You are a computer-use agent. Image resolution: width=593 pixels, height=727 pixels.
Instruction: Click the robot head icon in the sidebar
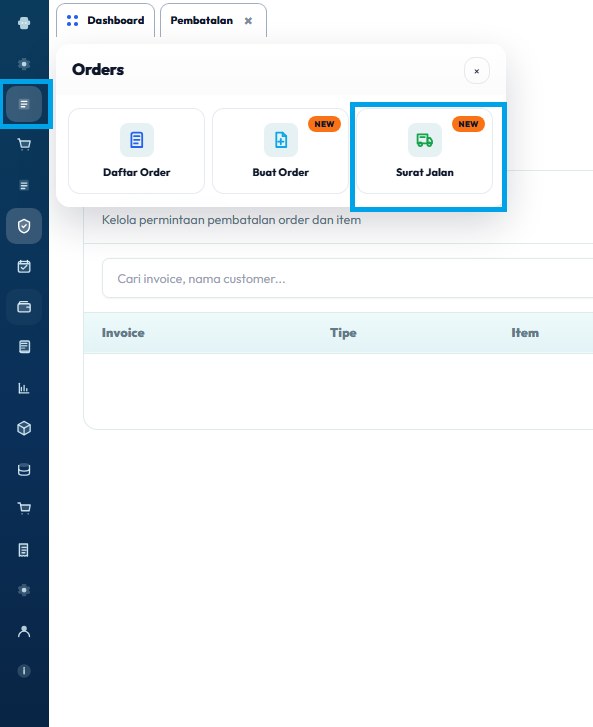pyautogui.click(x=24, y=23)
